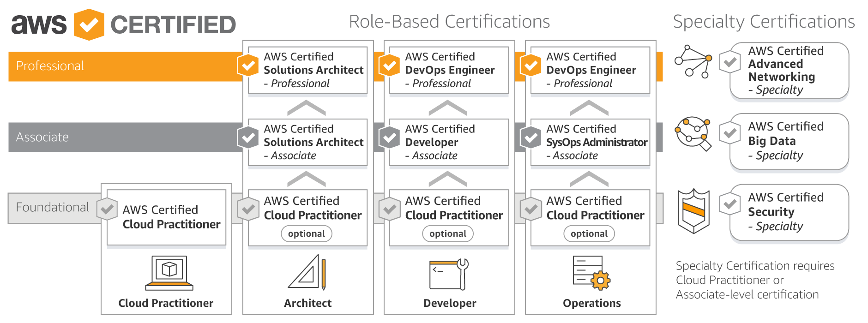Open the Advanced Networking nodes icon
The height and width of the screenshot is (323, 868).
[693, 62]
